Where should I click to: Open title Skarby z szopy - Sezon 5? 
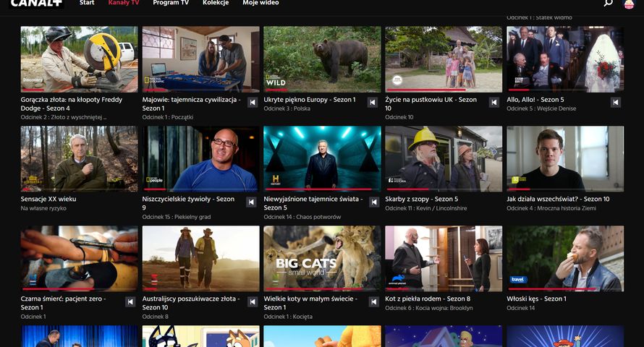[421, 199]
